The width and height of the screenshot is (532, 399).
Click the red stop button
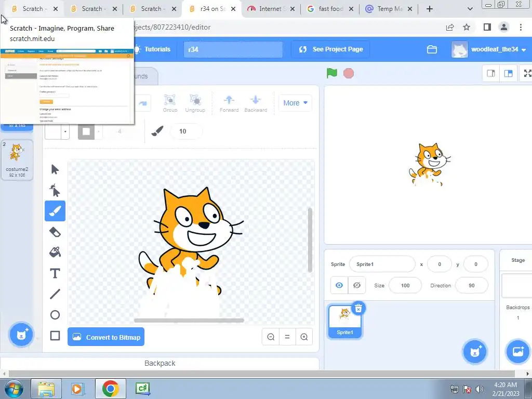tap(349, 73)
